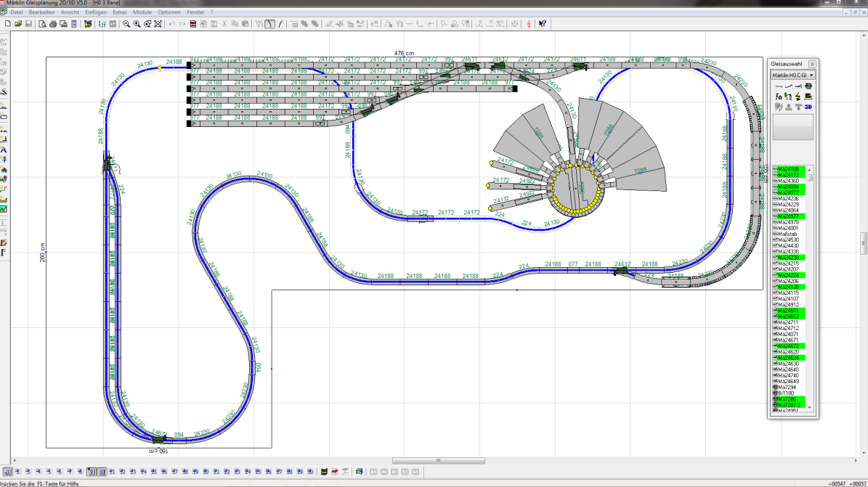868x487 pixels.
Task: Click the Undo arrow icon
Action: coord(172,24)
